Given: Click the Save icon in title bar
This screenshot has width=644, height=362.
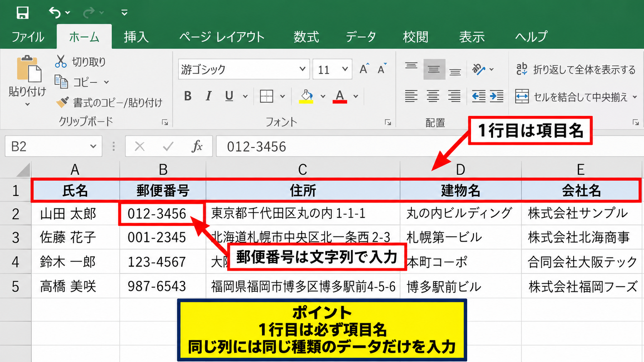Looking at the screenshot, I should pos(22,13).
